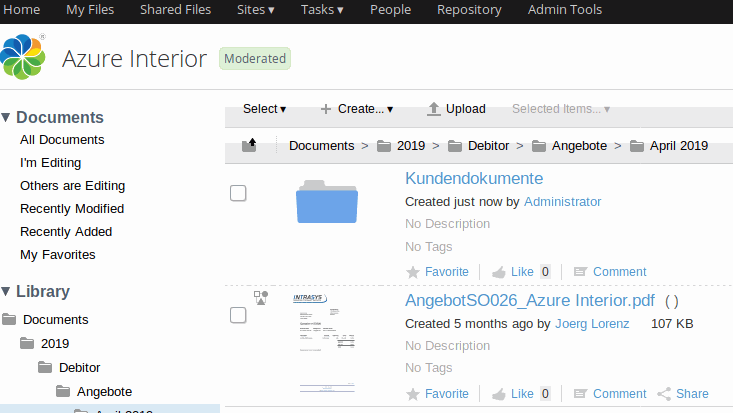The image size is (733, 413).
Task: Click Angebote text in the Library tree
Action: pos(104,391)
